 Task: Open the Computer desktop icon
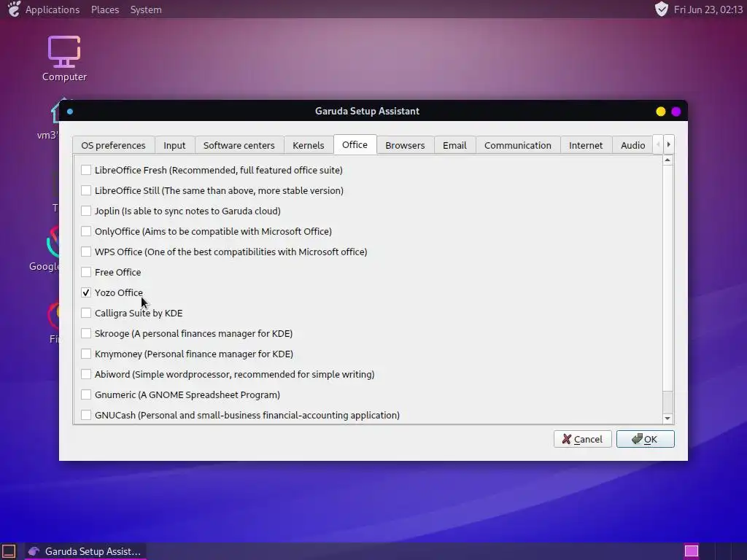(x=64, y=58)
